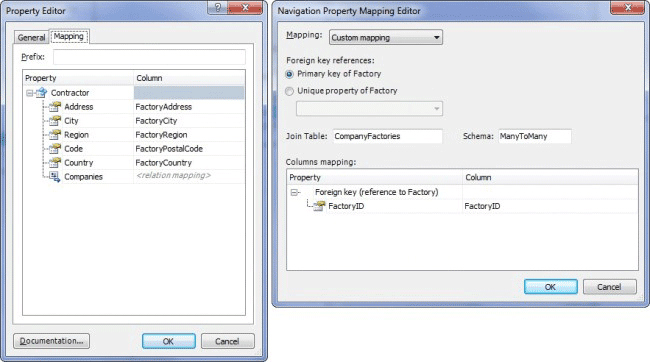Click the FactoryCity column cell
Image resolution: width=650 pixels, height=362 pixels.
pos(189,121)
